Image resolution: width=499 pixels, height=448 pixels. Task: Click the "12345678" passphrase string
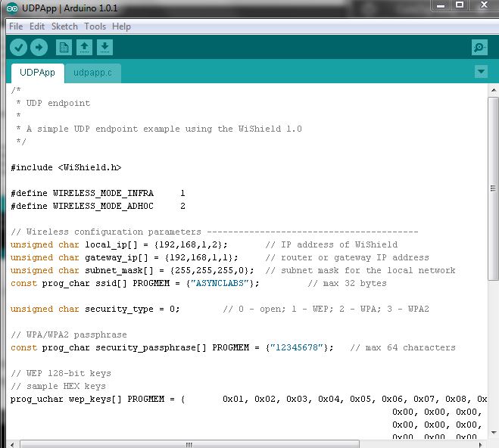(x=297, y=347)
